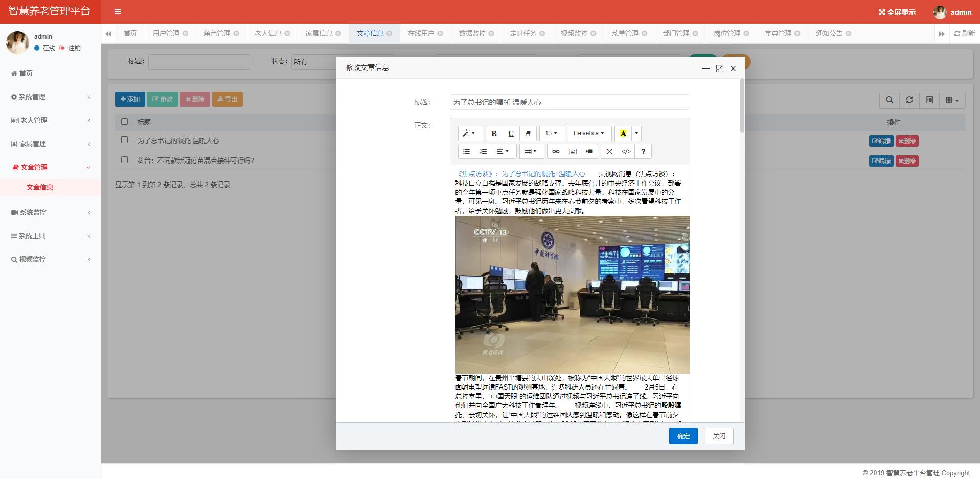Image resolution: width=980 pixels, height=479 pixels.
Task: Toggle fullscreen mode in the rich text editor
Action: click(x=609, y=151)
